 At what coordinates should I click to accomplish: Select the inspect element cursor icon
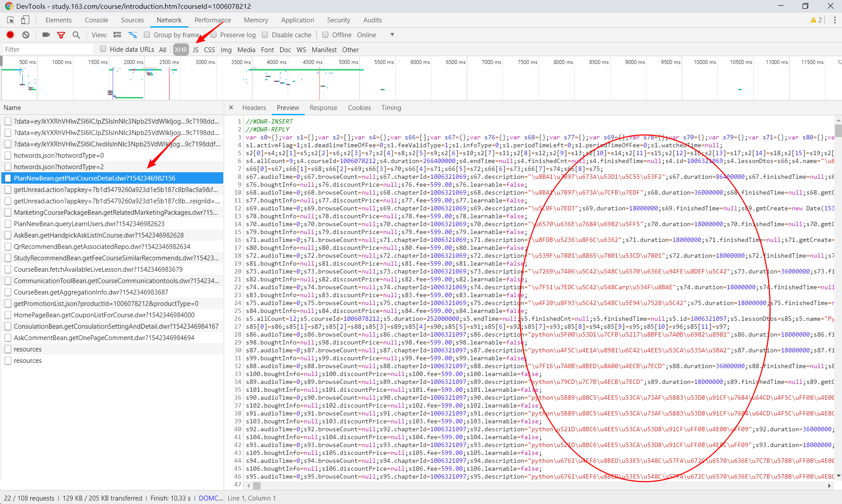pos(11,20)
